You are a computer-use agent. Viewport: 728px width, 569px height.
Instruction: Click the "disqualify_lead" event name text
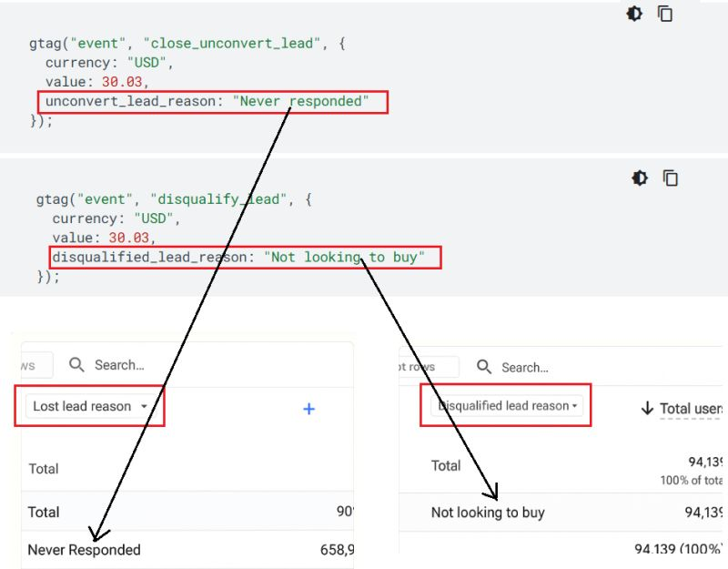pyautogui.click(x=218, y=199)
